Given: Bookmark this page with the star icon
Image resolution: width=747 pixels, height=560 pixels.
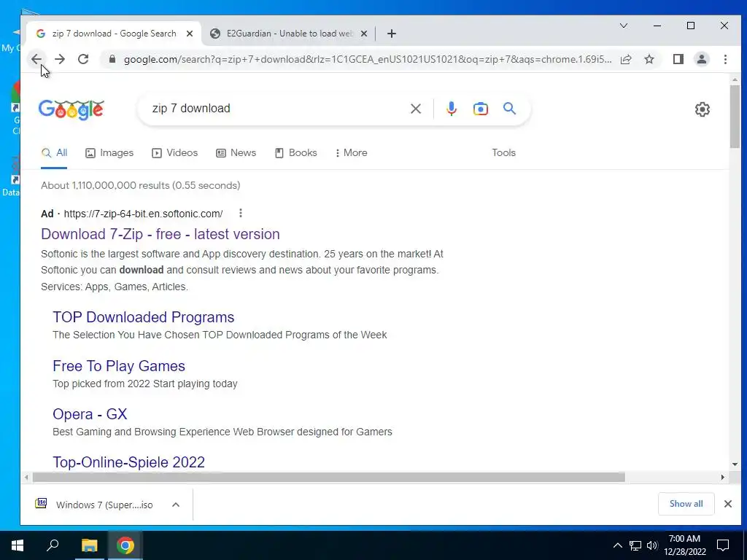Looking at the screenshot, I should tap(649, 59).
